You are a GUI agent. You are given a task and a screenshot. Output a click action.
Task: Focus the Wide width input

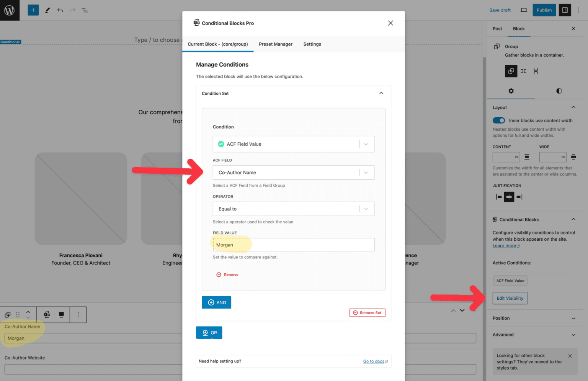pos(553,157)
